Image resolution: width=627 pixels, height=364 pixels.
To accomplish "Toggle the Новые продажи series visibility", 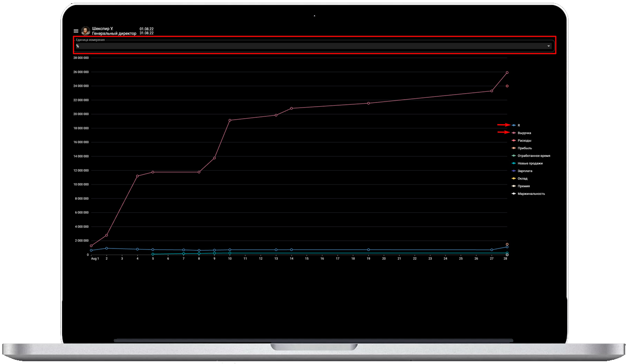I will click(x=530, y=163).
